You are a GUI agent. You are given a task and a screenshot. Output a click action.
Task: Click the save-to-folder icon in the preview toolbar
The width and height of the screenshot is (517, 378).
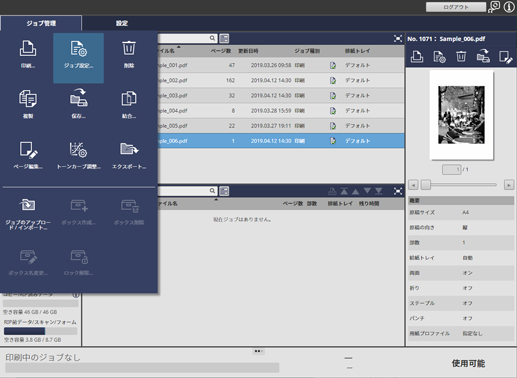click(483, 56)
